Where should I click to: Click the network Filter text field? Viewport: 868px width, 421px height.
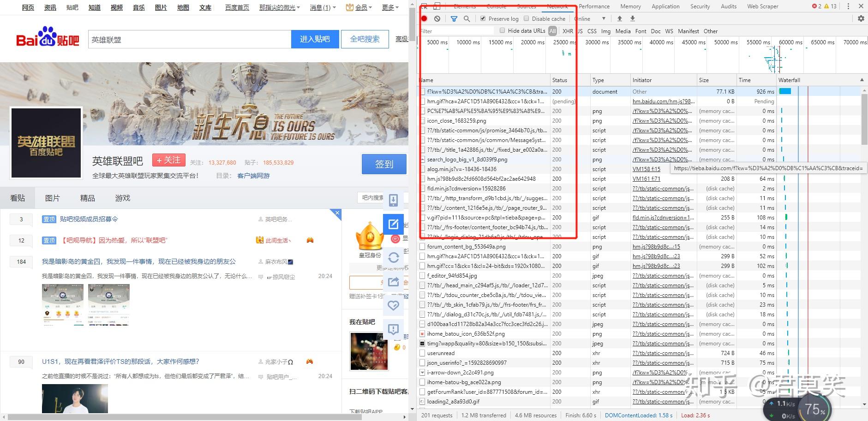click(x=457, y=31)
